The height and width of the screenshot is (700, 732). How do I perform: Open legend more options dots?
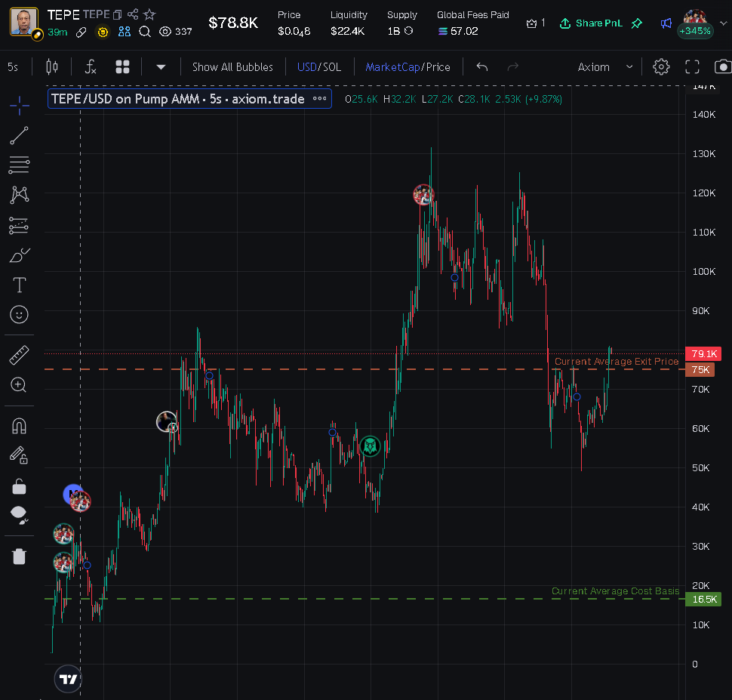coord(319,99)
